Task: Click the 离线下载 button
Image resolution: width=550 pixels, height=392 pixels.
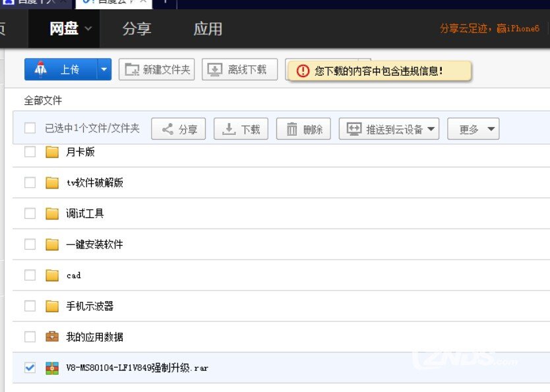Action: (239, 69)
